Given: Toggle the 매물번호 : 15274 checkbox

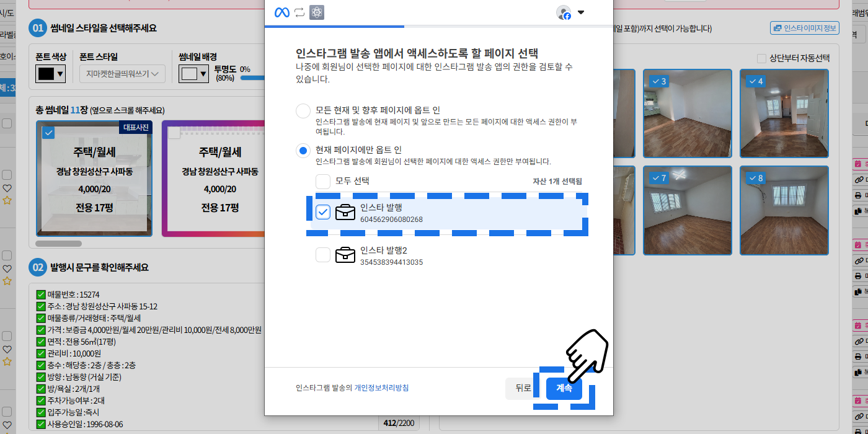Looking at the screenshot, I should [x=41, y=294].
